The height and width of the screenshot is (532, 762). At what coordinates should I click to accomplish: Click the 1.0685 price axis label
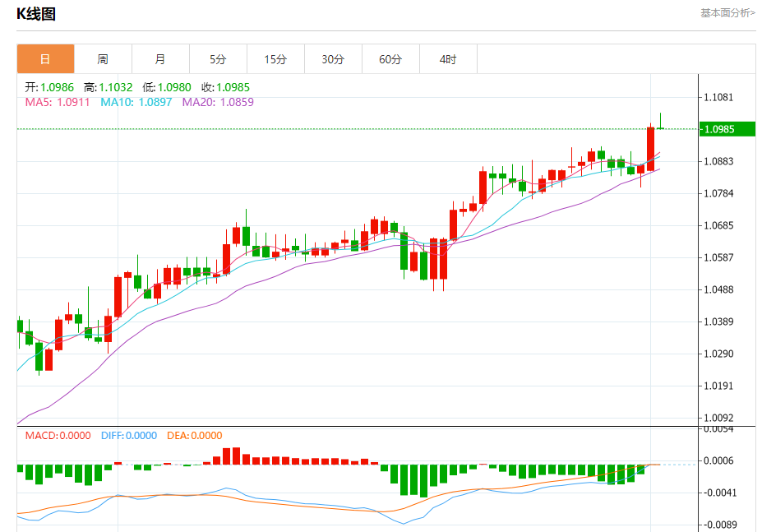tap(718, 225)
